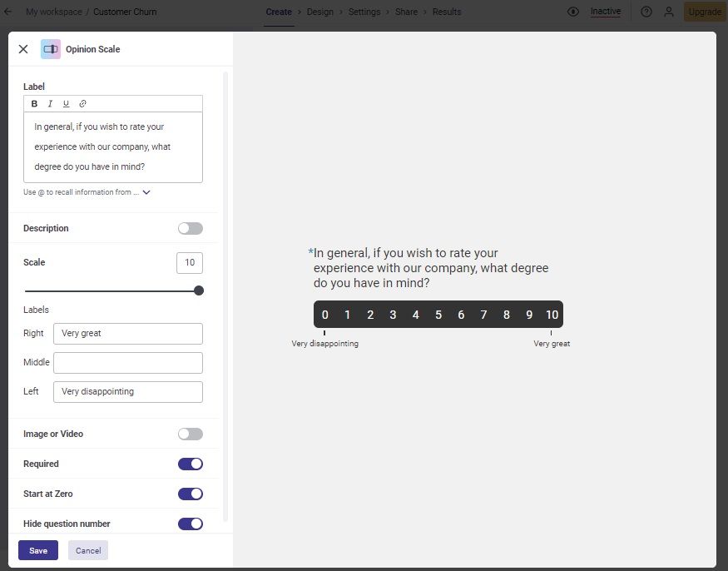Click the 'Opinion Scale' panel title
This screenshot has height=571, width=728.
(93, 49)
